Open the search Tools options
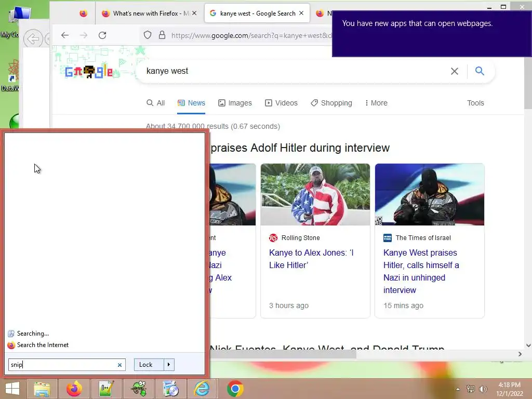 point(475,103)
